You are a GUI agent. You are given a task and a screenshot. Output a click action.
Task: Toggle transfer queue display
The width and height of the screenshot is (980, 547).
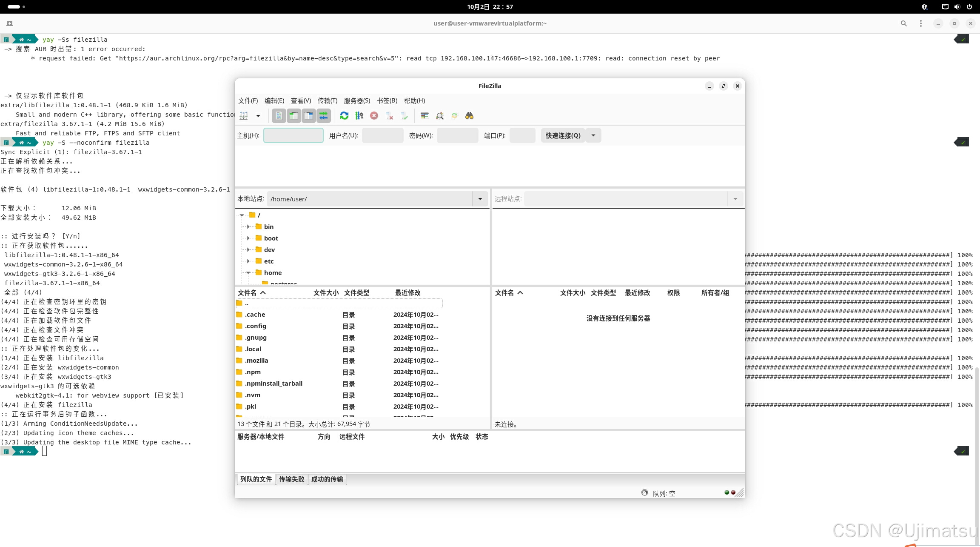click(x=323, y=116)
